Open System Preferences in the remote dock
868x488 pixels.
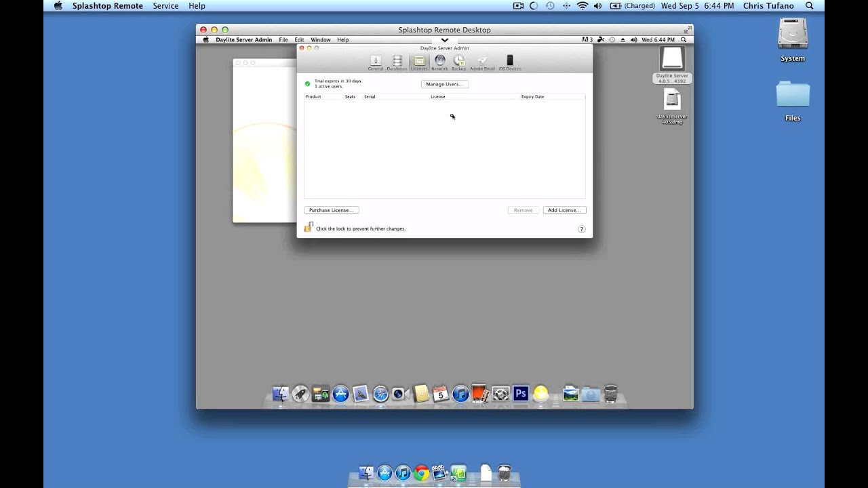pyautogui.click(x=500, y=394)
